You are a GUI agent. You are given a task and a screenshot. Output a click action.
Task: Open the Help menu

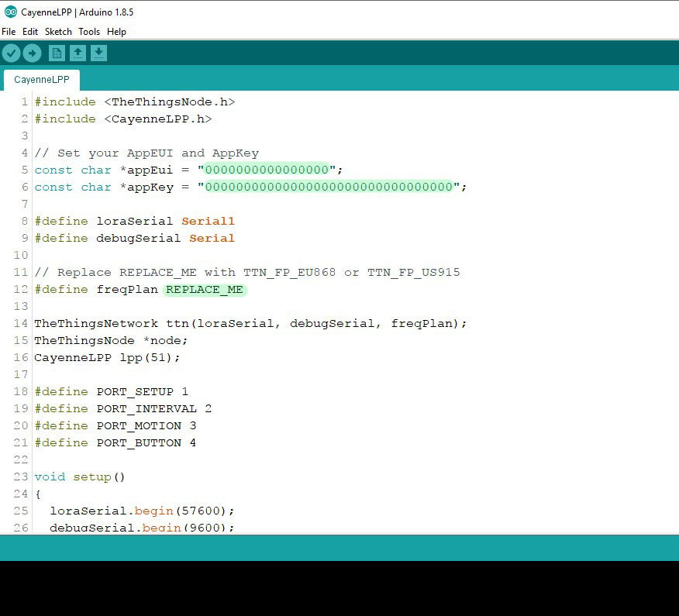(x=116, y=32)
